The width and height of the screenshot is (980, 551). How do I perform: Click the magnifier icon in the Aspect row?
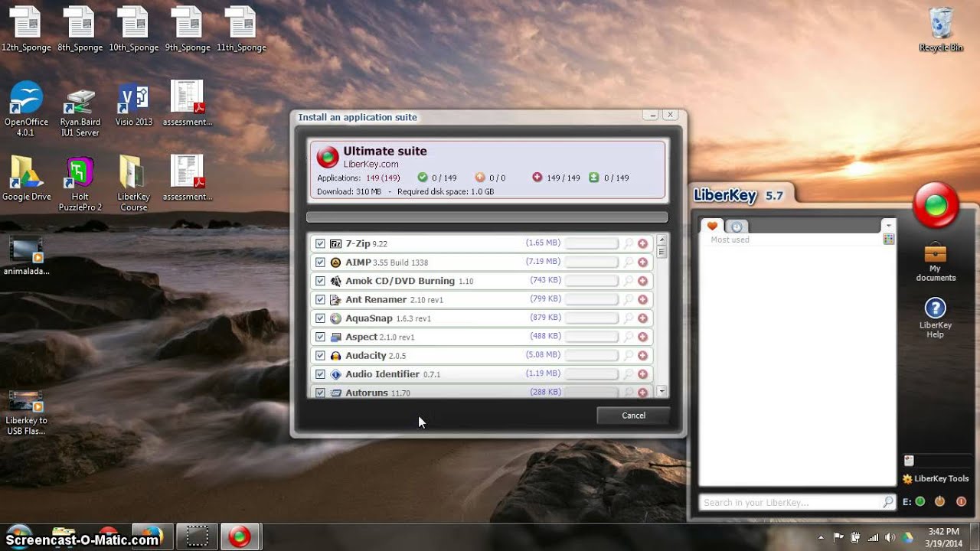tap(629, 337)
